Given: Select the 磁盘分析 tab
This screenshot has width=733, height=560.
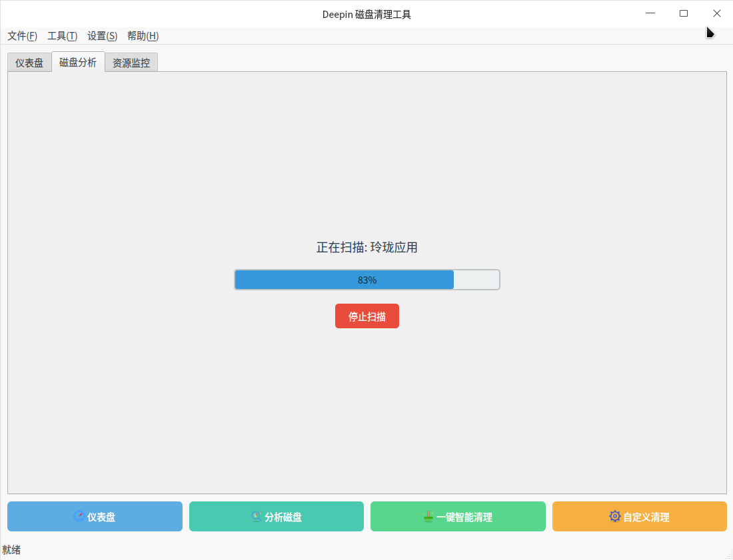Looking at the screenshot, I should pos(78,62).
